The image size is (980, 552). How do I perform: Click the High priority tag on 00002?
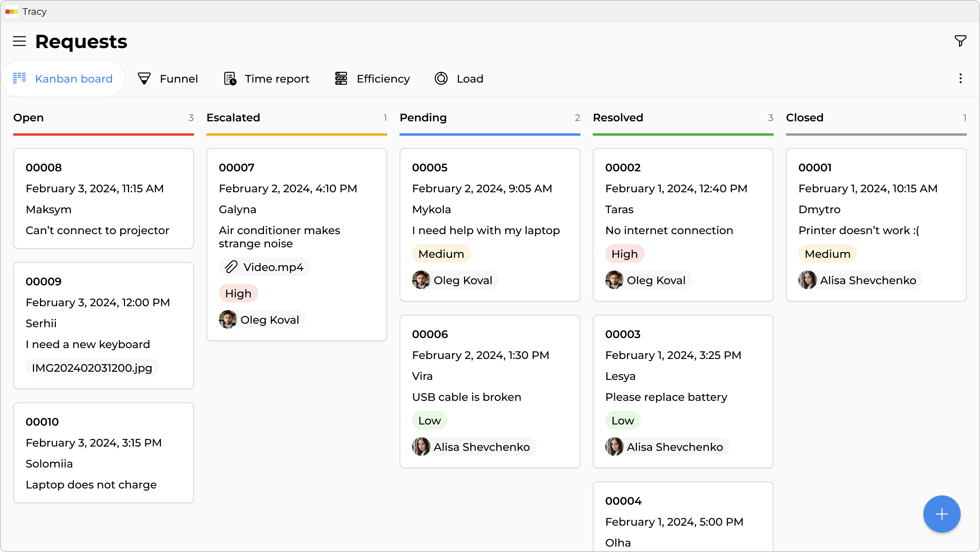[625, 254]
